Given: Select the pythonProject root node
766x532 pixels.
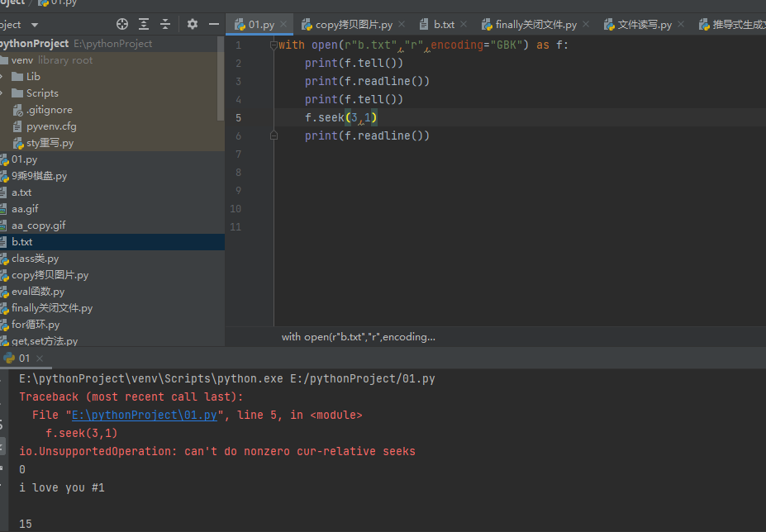Looking at the screenshot, I should [108, 44].
